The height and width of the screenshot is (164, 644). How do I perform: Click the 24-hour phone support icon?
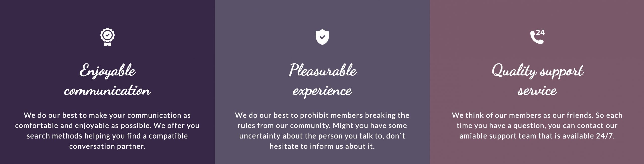point(537,37)
